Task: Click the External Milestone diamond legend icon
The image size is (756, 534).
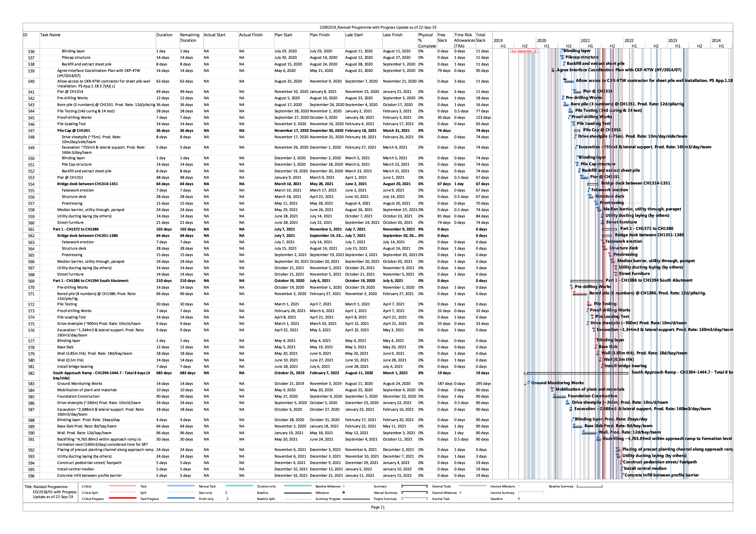Action: [460, 493]
